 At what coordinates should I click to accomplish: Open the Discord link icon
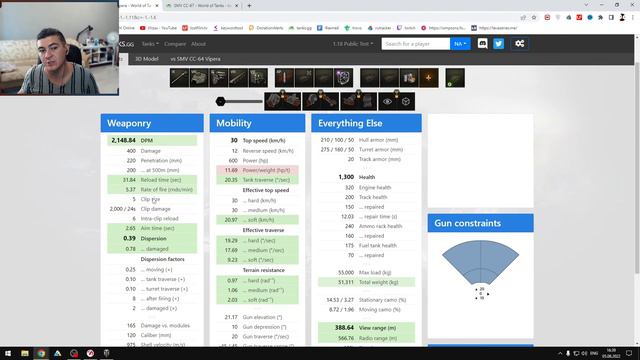pos(482,44)
